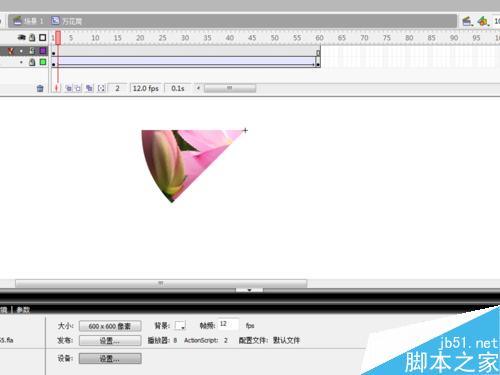
Task: Click the current frame number field
Action: [x=117, y=88]
